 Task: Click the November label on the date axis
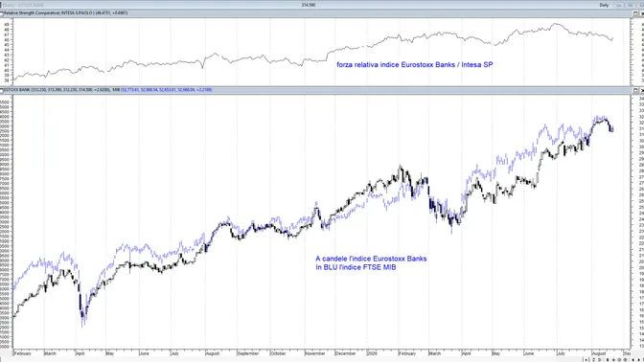click(x=315, y=353)
